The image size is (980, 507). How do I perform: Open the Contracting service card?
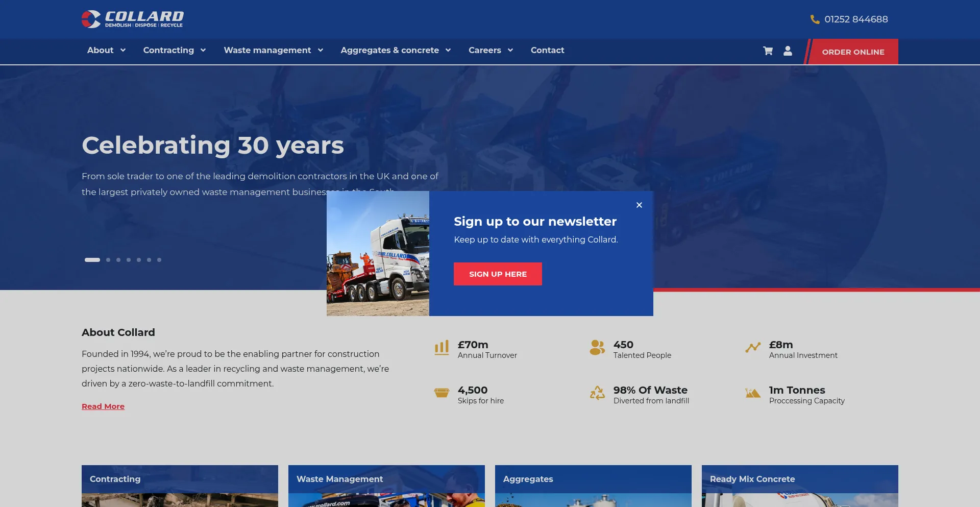tap(180, 486)
